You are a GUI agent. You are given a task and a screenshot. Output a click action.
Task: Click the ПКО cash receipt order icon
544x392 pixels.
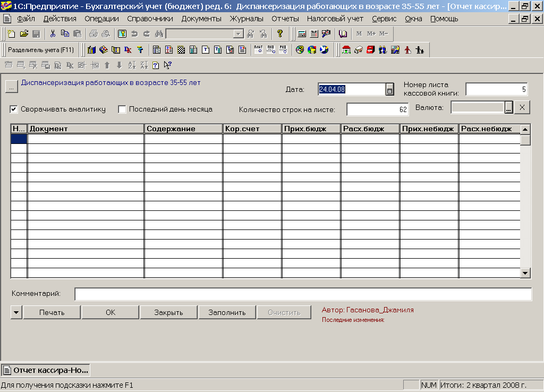(x=271, y=50)
